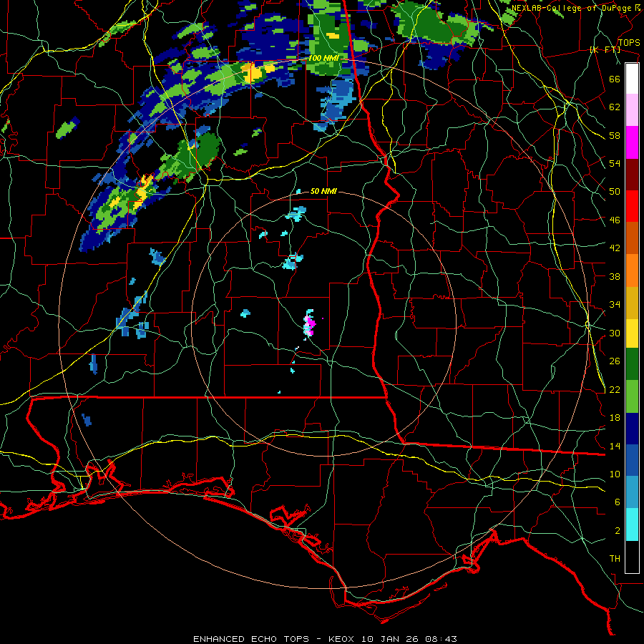This screenshot has height=644, width=644.
Task: Pick the maroon legend color band
Action: pyautogui.click(x=632, y=175)
